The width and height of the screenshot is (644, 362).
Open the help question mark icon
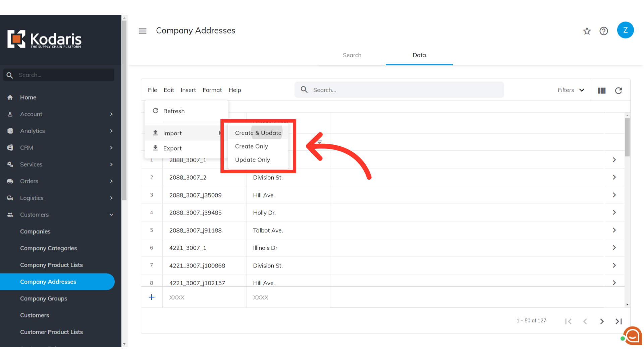(x=604, y=31)
